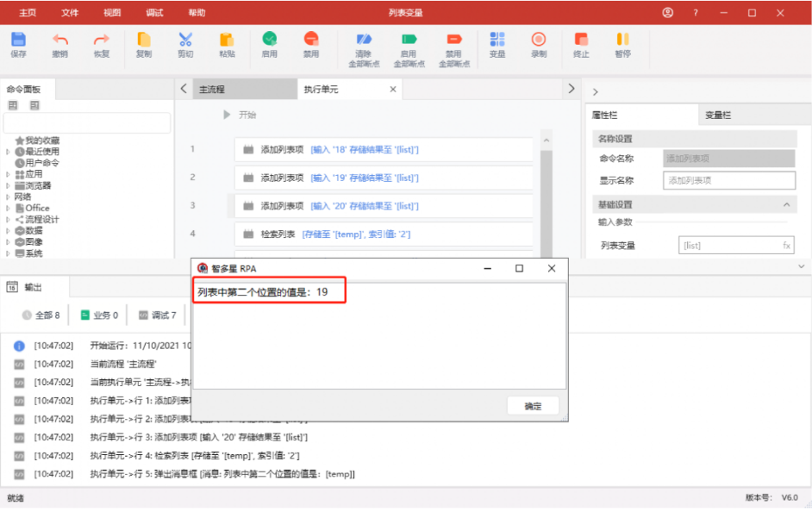Image resolution: width=812 pixels, height=512 pixels.
Task: Click the Variables (变量) toolbar icon
Action: coord(497,41)
